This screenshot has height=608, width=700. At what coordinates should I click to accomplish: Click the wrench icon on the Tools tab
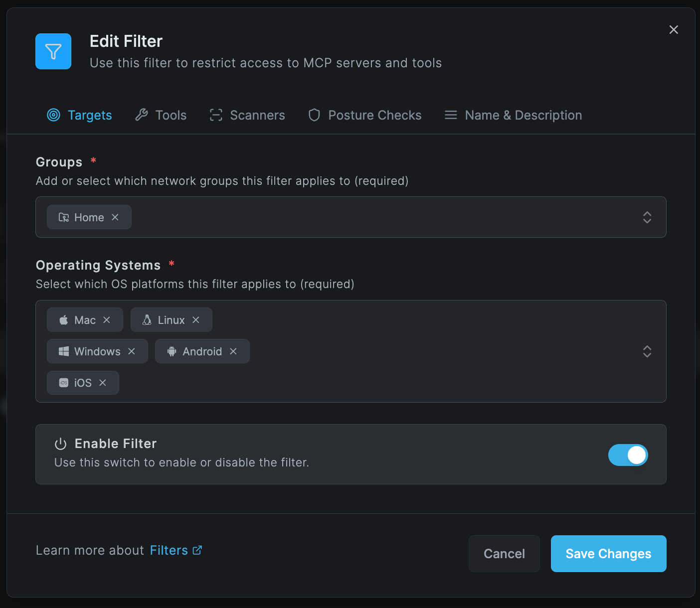click(x=142, y=115)
